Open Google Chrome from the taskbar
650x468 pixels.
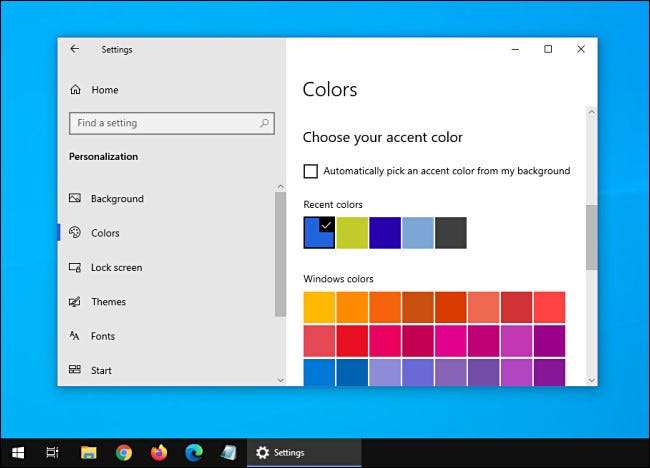[123, 453]
